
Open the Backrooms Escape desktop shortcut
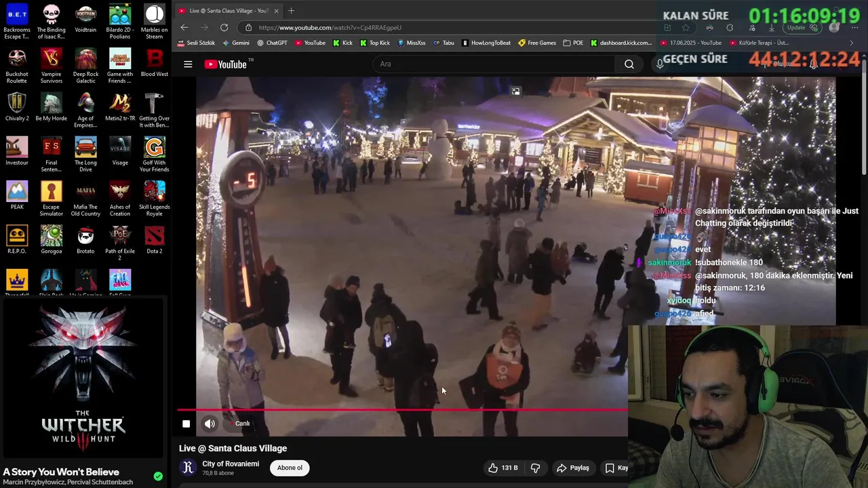[x=17, y=22]
